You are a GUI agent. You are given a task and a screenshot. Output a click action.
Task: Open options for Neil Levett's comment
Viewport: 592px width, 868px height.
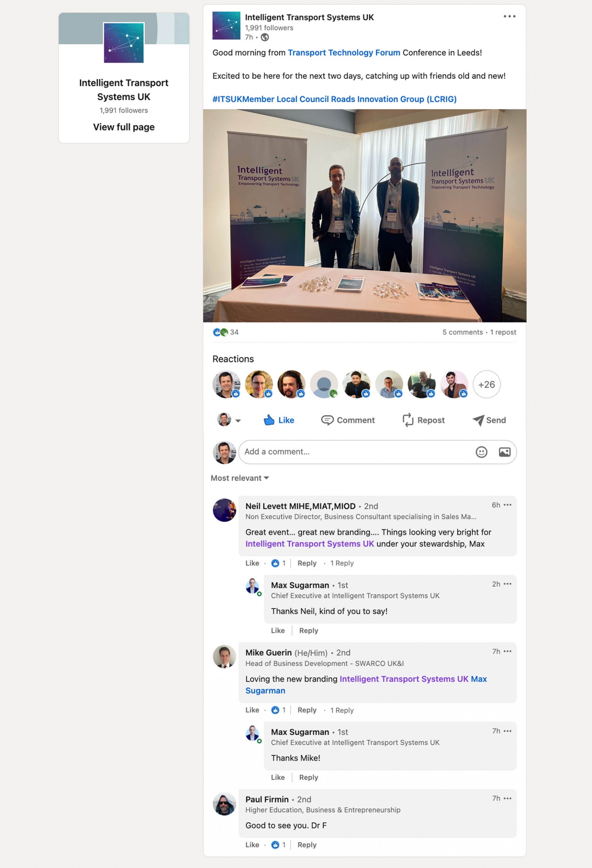pyautogui.click(x=507, y=505)
